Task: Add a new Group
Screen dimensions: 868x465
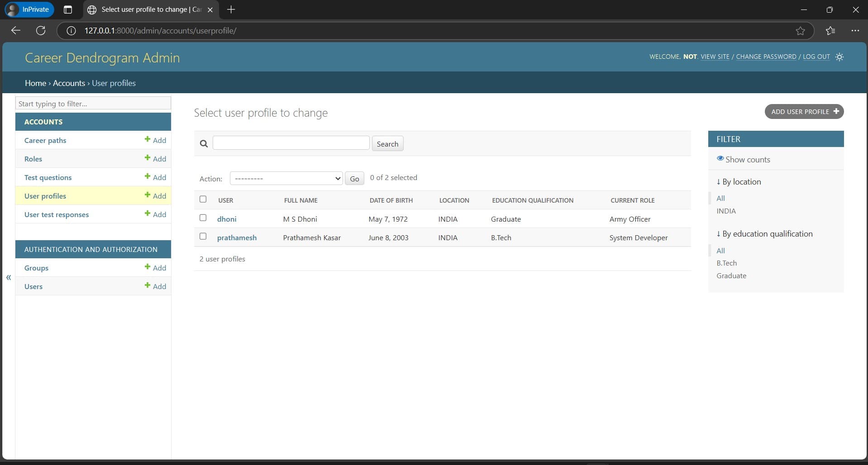Action: (155, 268)
